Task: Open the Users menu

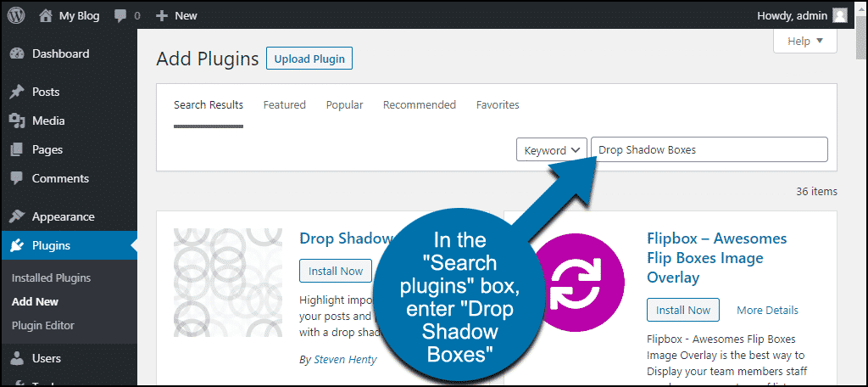Action: coord(69,359)
